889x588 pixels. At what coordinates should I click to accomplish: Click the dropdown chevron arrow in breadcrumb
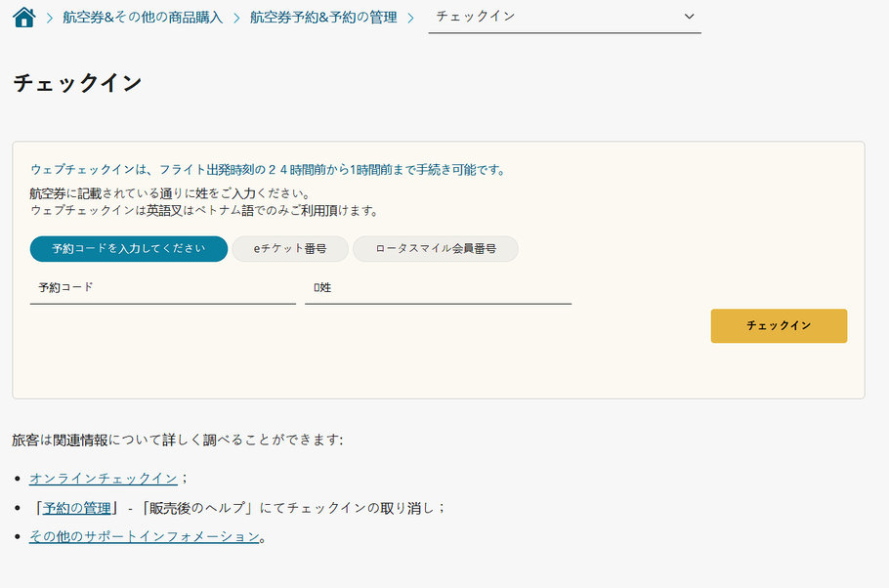tap(689, 17)
